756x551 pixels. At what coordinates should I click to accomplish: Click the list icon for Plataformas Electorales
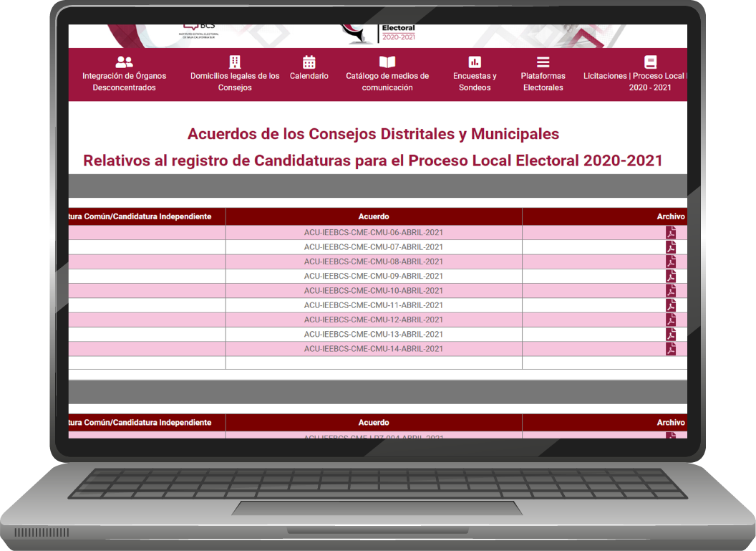(543, 62)
